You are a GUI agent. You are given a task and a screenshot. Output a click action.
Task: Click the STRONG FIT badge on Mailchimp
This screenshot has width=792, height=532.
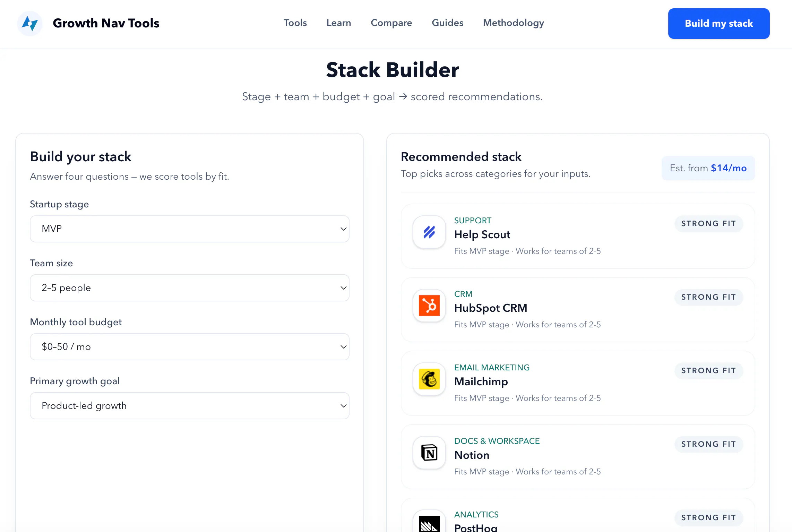pyautogui.click(x=708, y=371)
